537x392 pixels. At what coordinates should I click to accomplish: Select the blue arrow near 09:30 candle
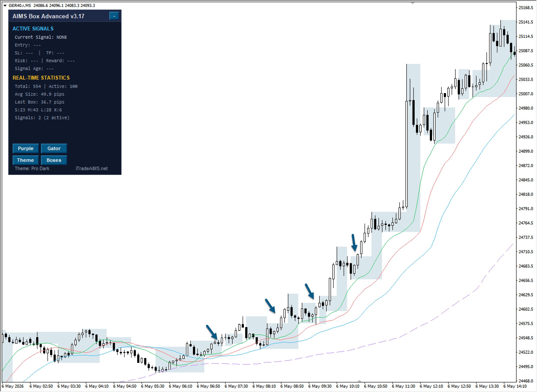pos(309,291)
